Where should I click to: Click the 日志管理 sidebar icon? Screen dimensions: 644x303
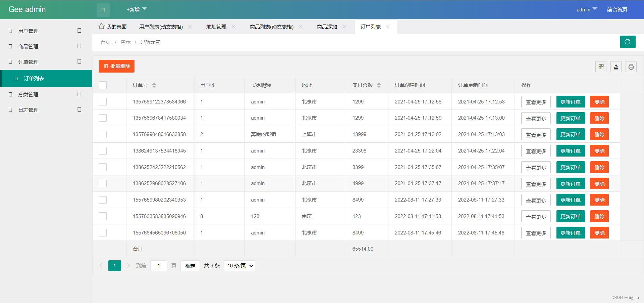click(10, 110)
